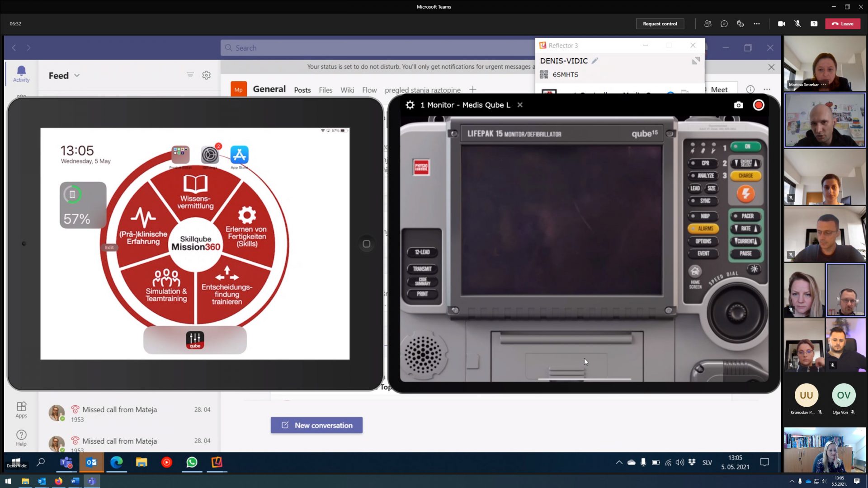868x488 pixels.
Task: Open the participants panel in Teams
Action: 708,23
